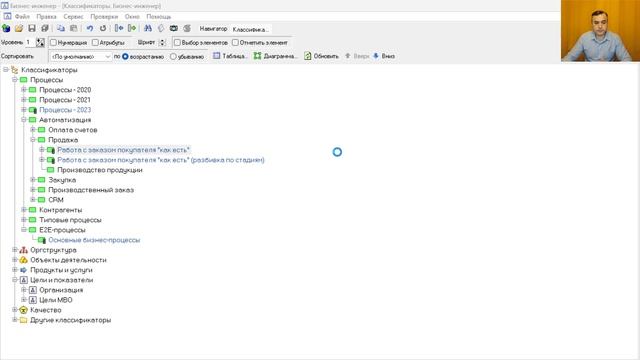Viewport: 640px width, 360px height.
Task: Click the last gray icon before Навигатор
Action: [x=187, y=29]
